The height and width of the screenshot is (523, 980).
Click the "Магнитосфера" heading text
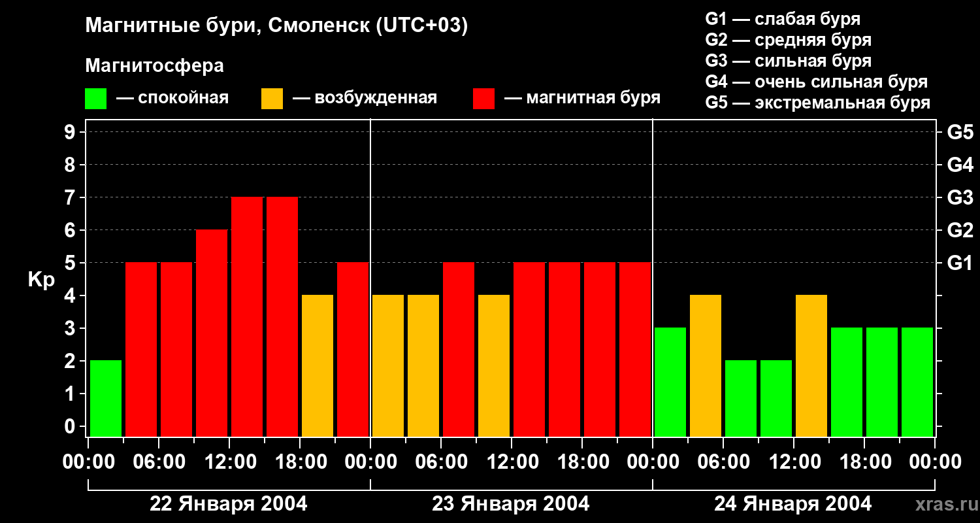pos(154,65)
